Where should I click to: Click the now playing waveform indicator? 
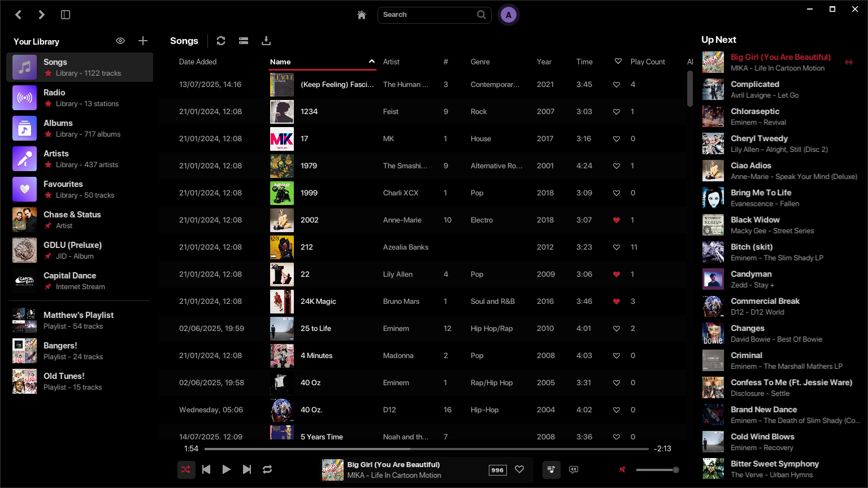coord(849,62)
